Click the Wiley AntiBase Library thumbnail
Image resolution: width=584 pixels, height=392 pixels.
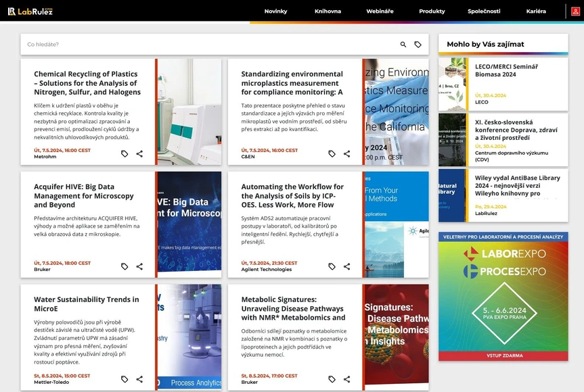(452, 195)
